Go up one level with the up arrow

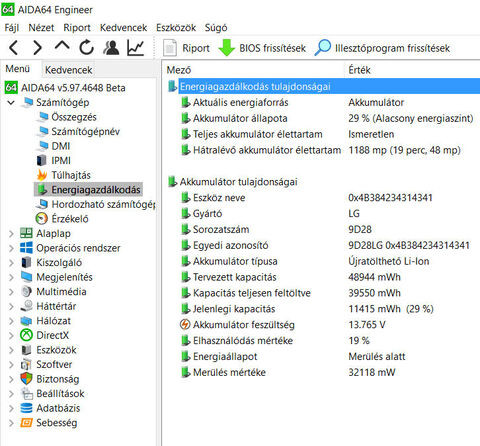[62, 46]
